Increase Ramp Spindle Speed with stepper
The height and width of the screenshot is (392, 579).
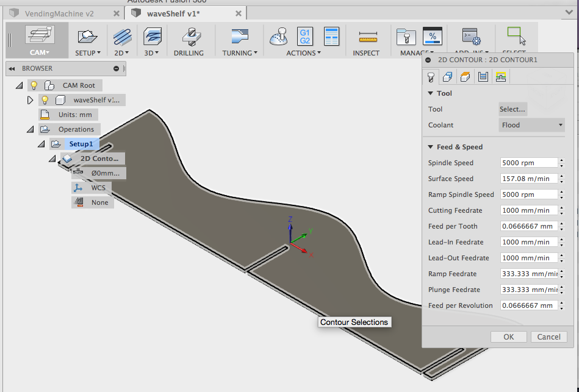click(x=562, y=192)
